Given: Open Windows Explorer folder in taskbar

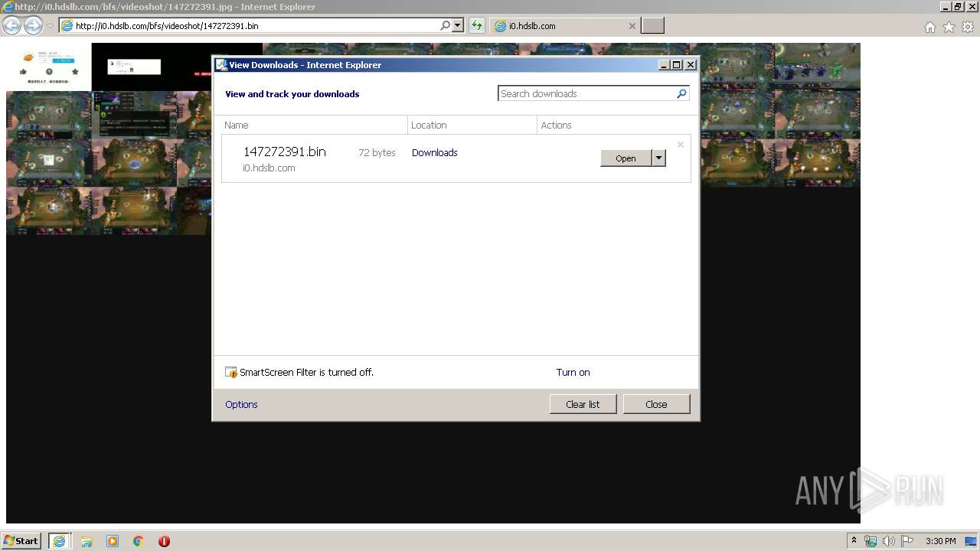Looking at the screenshot, I should point(87,541).
